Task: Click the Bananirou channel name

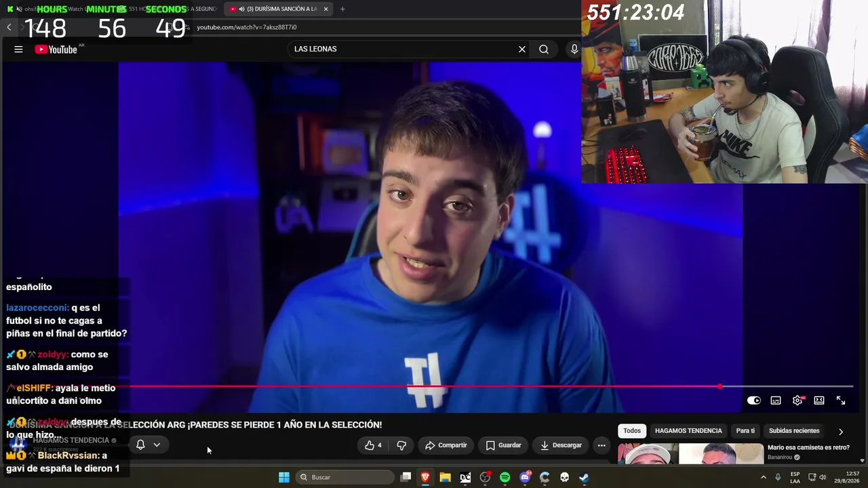Action: pos(780,457)
